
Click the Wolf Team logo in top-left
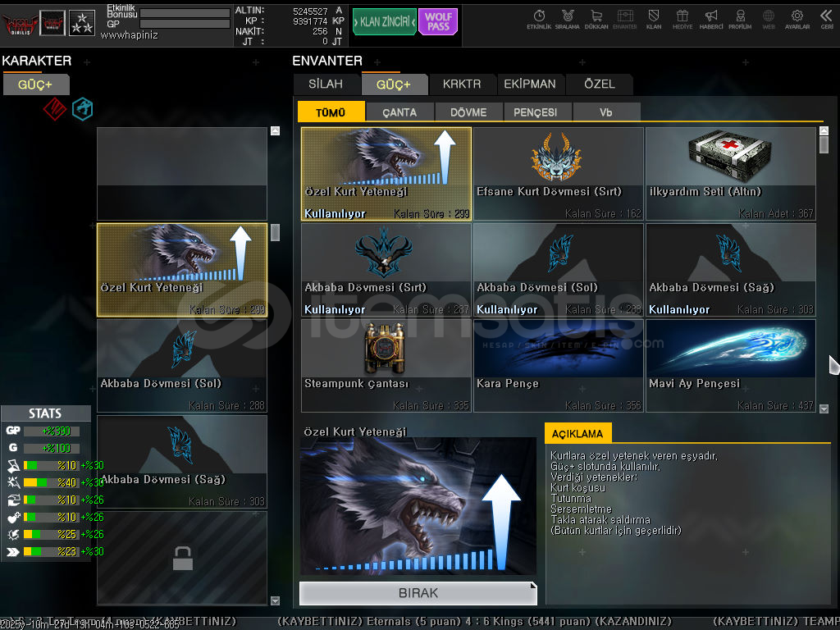(20, 23)
